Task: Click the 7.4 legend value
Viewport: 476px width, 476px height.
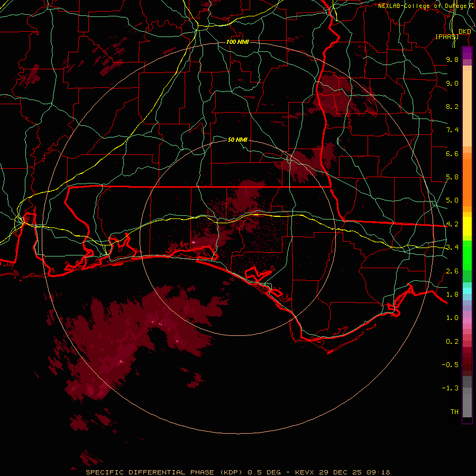Action: coord(452,130)
